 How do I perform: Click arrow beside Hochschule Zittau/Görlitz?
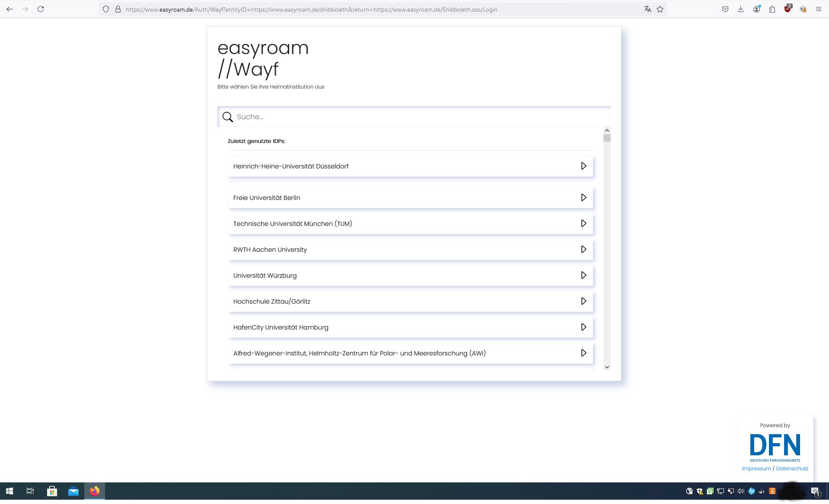(x=583, y=301)
